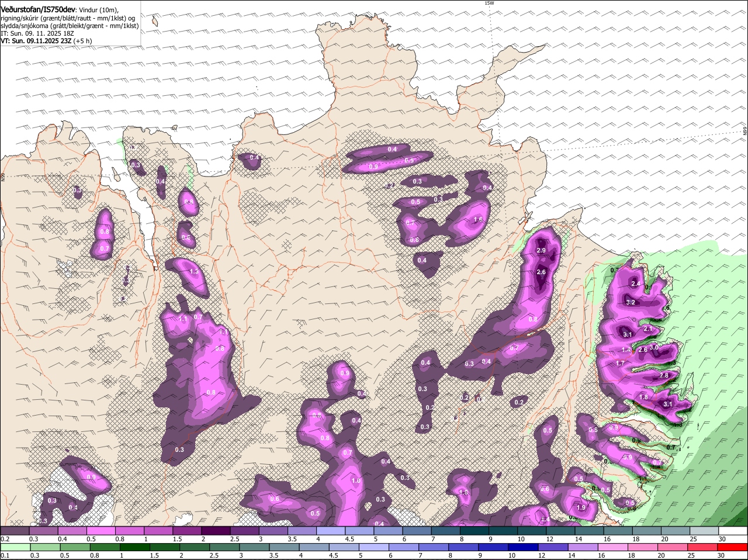
Task: Click the 2.6 value below the 2.9 value
Action: [541, 272]
